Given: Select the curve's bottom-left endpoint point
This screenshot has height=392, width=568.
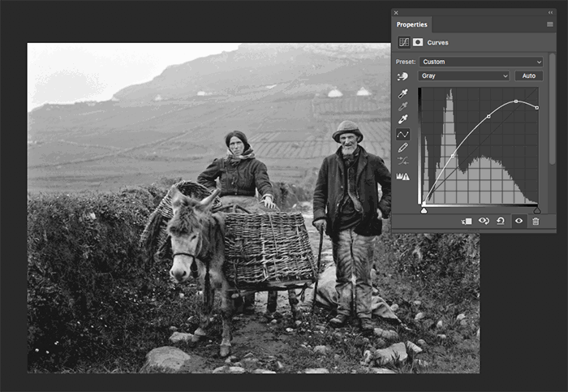Looking at the screenshot, I should [424, 203].
